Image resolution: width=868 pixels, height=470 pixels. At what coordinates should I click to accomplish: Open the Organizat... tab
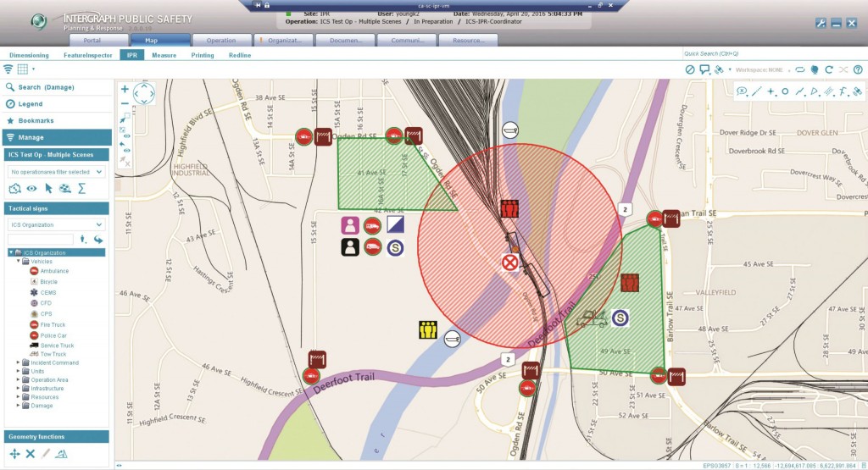pos(283,41)
